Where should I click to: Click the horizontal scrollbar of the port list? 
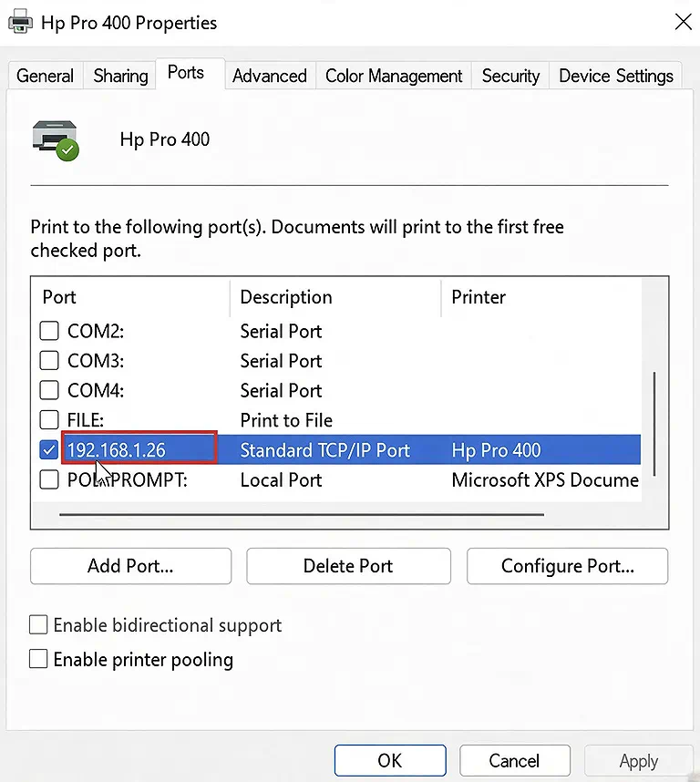tap(301, 514)
